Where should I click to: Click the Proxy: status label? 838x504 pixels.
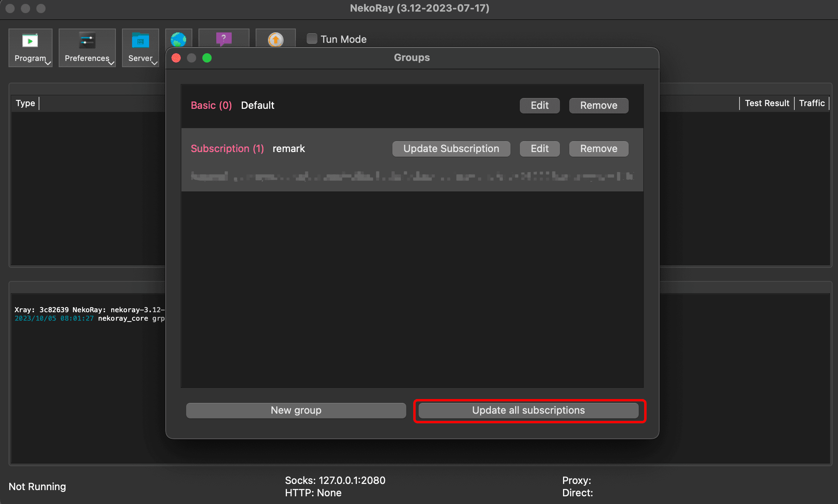coord(577,480)
